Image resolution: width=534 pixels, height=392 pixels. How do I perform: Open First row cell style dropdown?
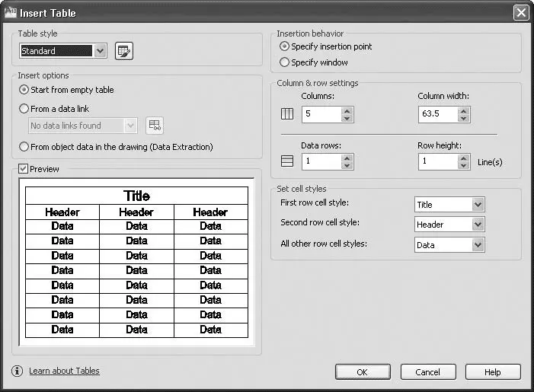pyautogui.click(x=478, y=205)
